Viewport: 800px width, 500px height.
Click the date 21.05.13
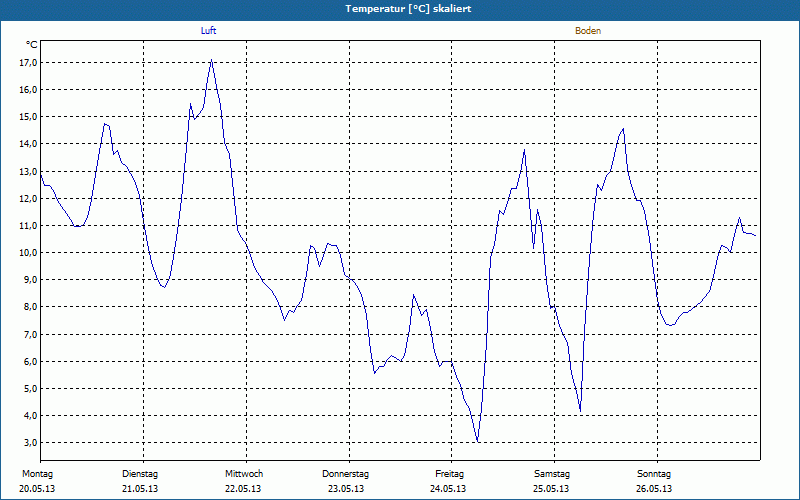(140, 489)
